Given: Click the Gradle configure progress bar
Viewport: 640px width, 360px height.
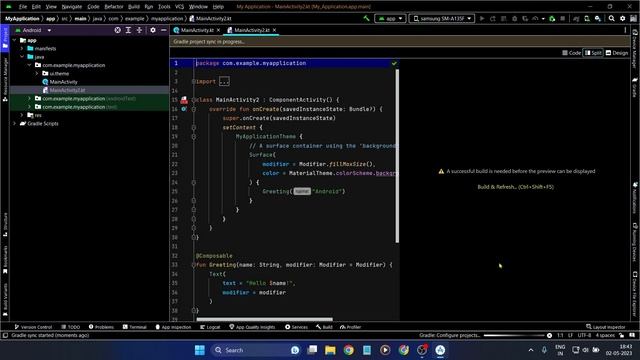Looking at the screenshot, I should pos(514,336).
